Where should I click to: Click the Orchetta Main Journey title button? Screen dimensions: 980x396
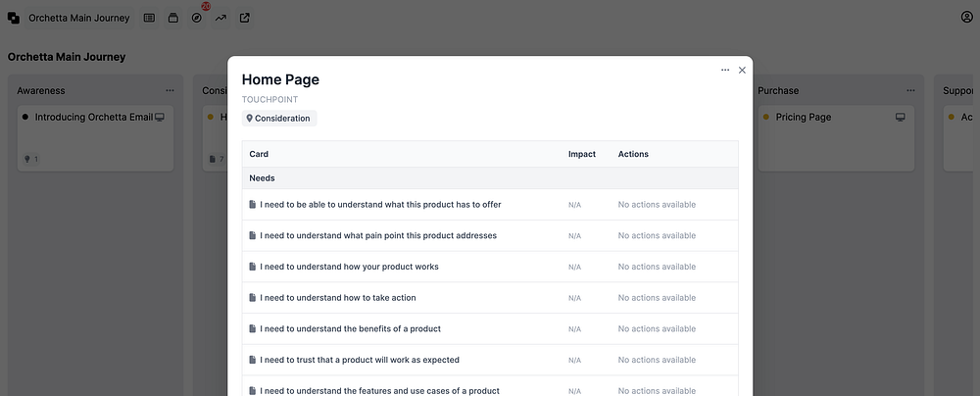78,18
